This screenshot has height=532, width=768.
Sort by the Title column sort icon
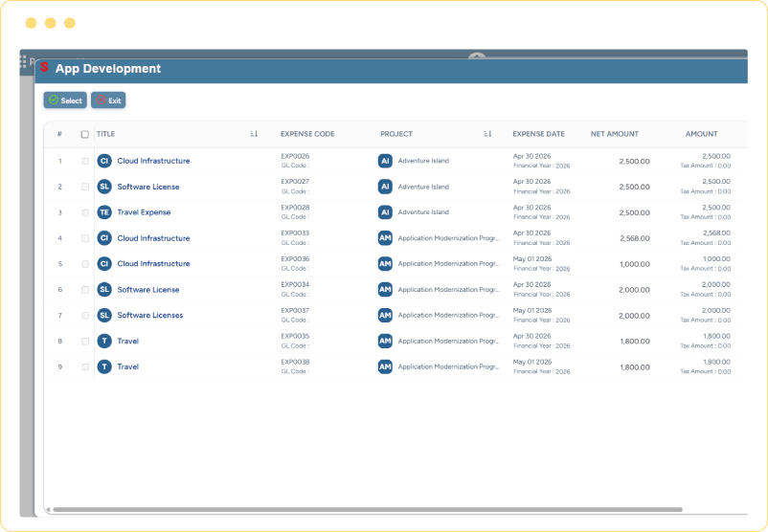254,134
